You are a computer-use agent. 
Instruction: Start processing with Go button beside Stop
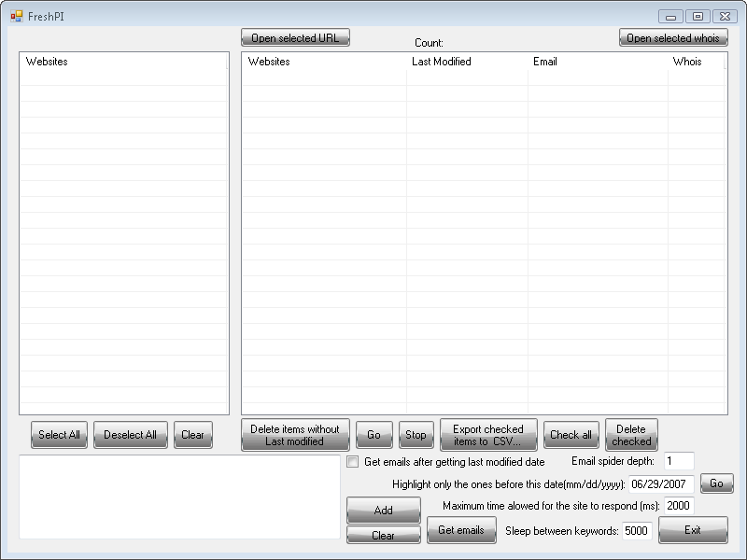[x=374, y=435]
